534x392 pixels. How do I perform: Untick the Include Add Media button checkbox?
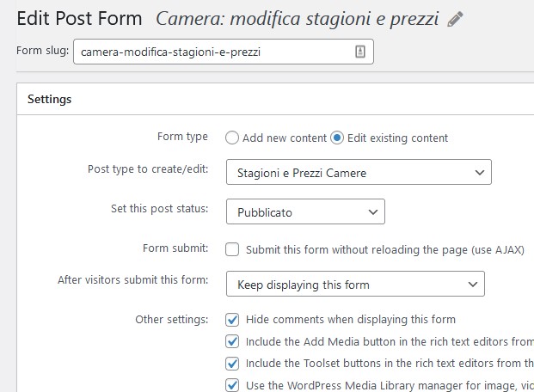pos(232,341)
